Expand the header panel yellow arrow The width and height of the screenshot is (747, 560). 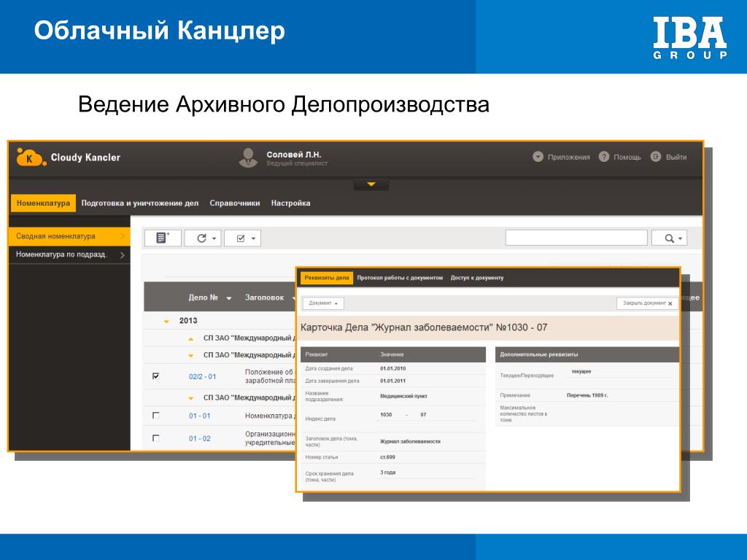point(371,184)
